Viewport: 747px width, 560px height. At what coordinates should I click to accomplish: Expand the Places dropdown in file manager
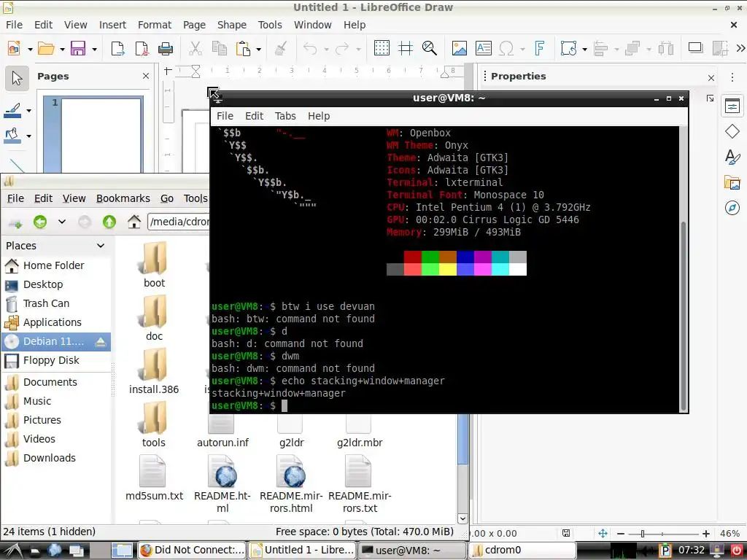click(101, 246)
